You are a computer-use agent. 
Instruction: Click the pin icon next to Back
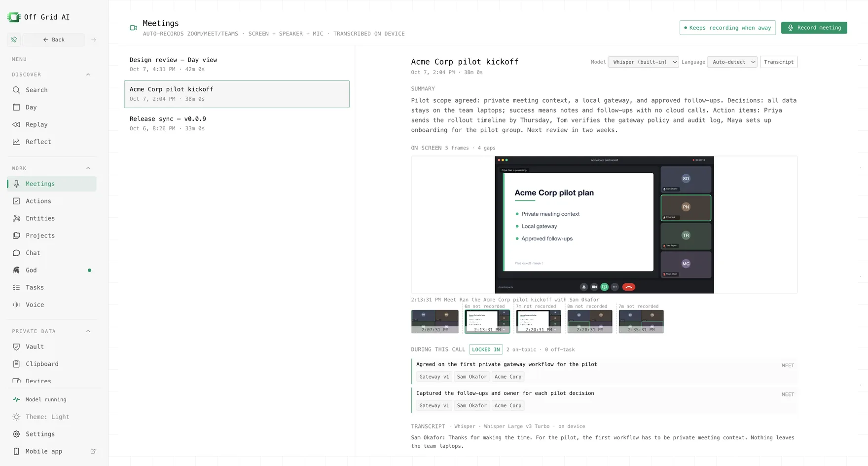(14, 39)
